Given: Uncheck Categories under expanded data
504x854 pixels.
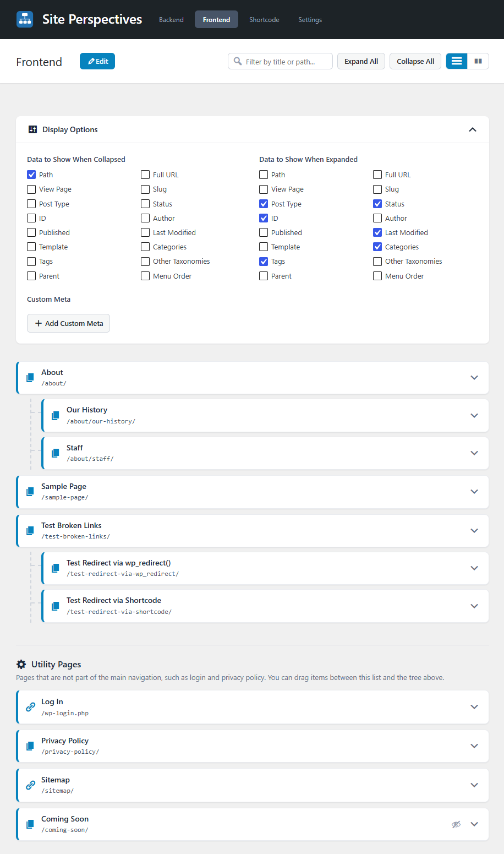Looking at the screenshot, I should coord(377,247).
